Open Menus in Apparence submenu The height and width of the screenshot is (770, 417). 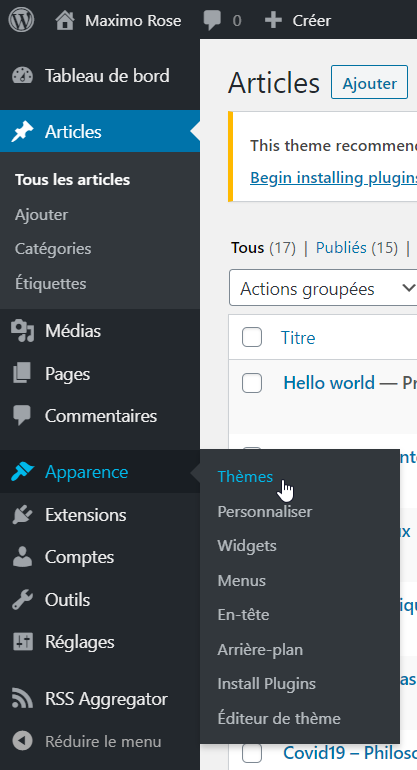pos(242,580)
